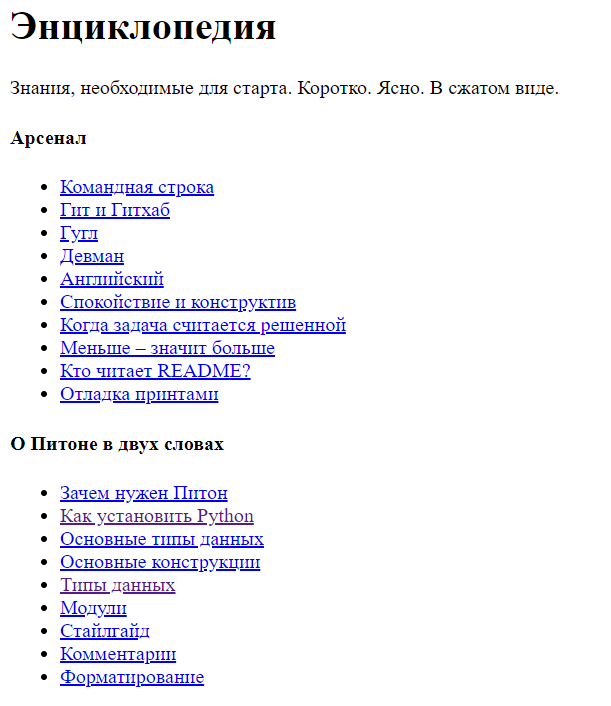Open the Гугл article link
611x706 pixels.
pos(79,233)
